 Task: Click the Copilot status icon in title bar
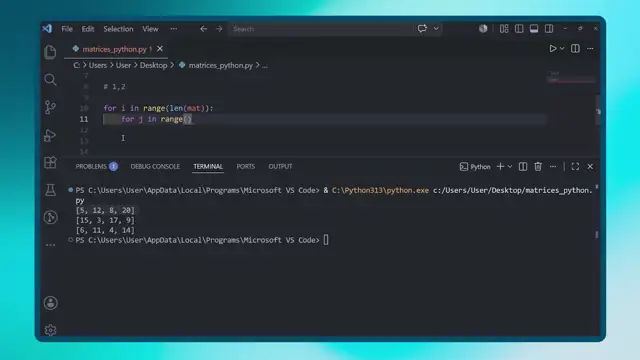coord(483,29)
